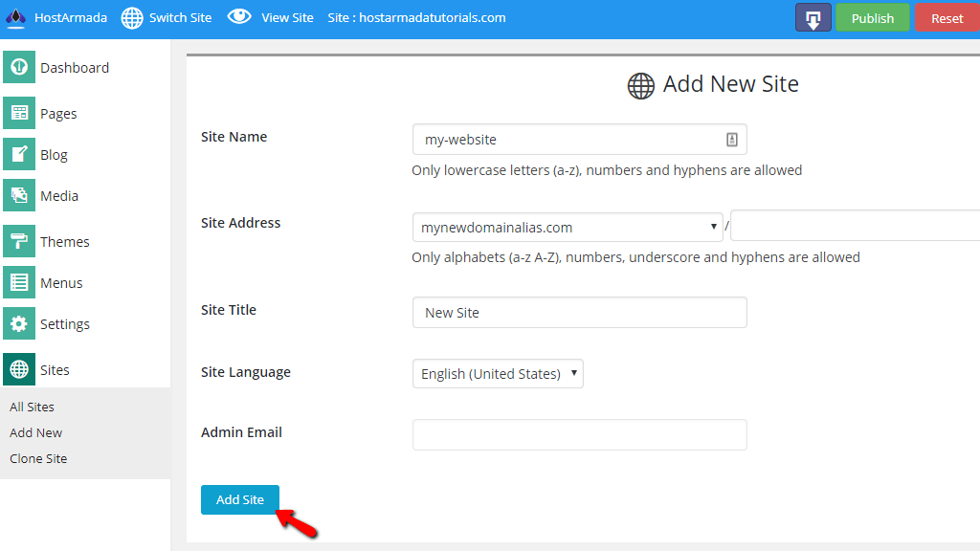Open the All Sites submenu link

pyautogui.click(x=32, y=407)
